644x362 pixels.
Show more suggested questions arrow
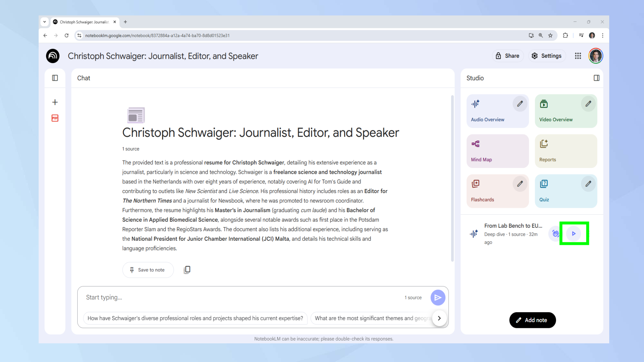pos(439,318)
